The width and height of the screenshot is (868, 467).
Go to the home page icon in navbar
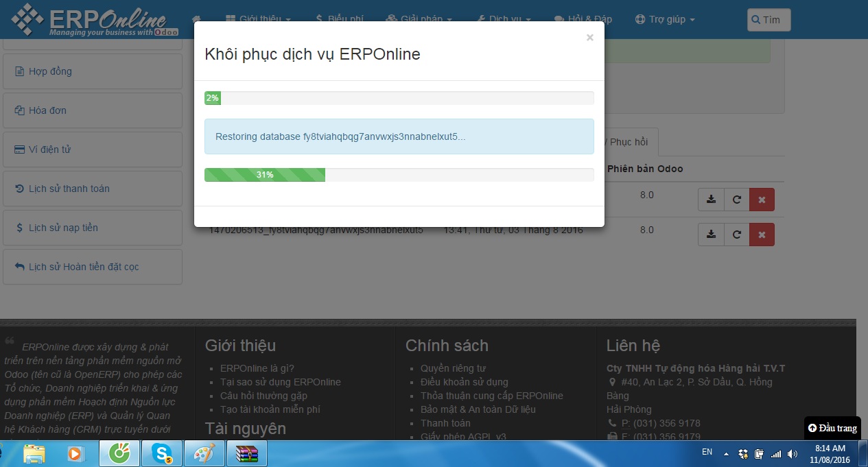coord(197,19)
